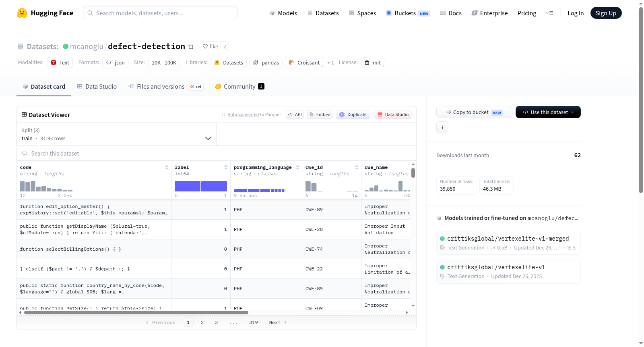
Task: Click the Size 10K - 100K tag
Action: 164,62
